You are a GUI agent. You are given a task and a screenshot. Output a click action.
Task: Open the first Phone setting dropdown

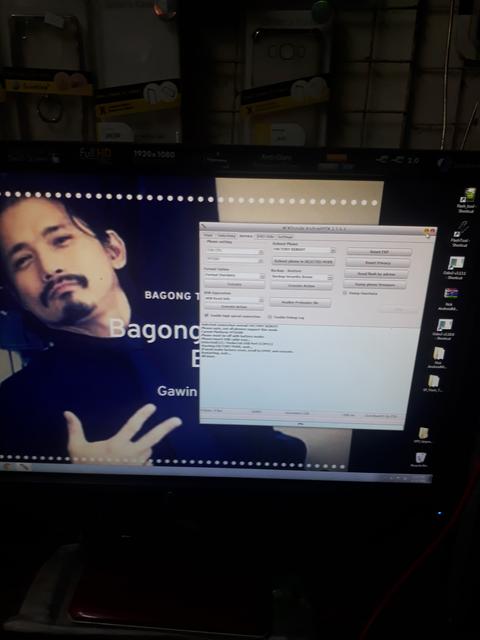pyautogui.click(x=235, y=251)
